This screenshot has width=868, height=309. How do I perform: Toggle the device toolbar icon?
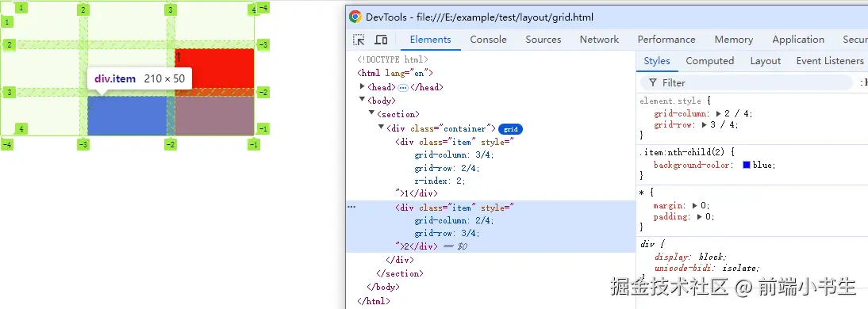tap(381, 40)
